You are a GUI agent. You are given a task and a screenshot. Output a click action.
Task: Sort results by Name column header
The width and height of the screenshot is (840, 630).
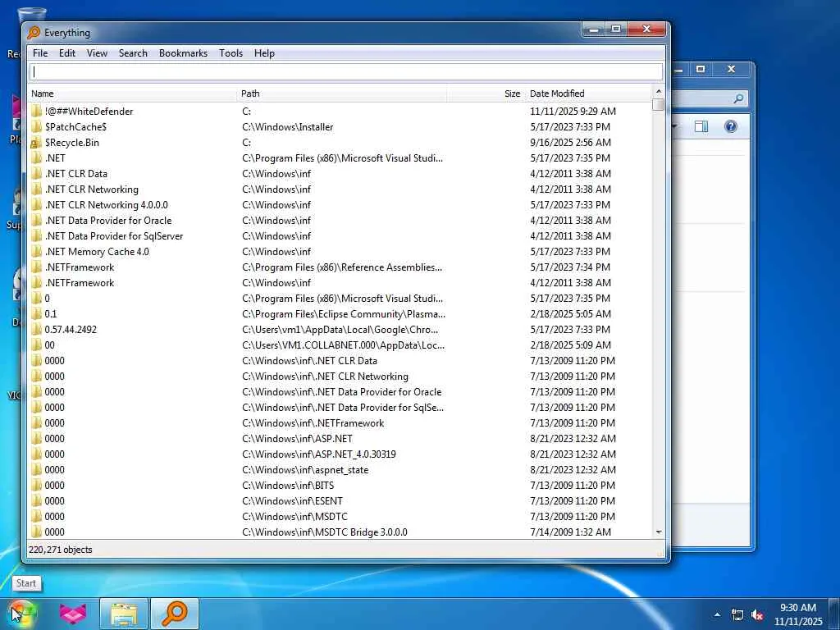tap(132, 94)
